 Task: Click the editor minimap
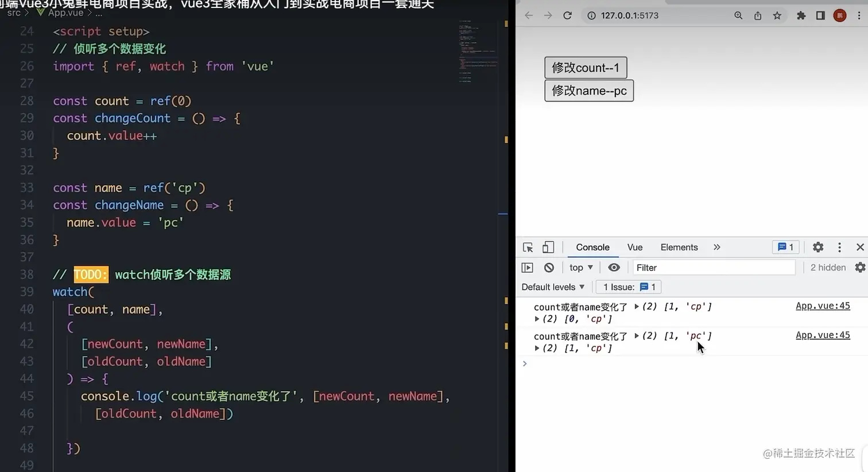point(478,52)
